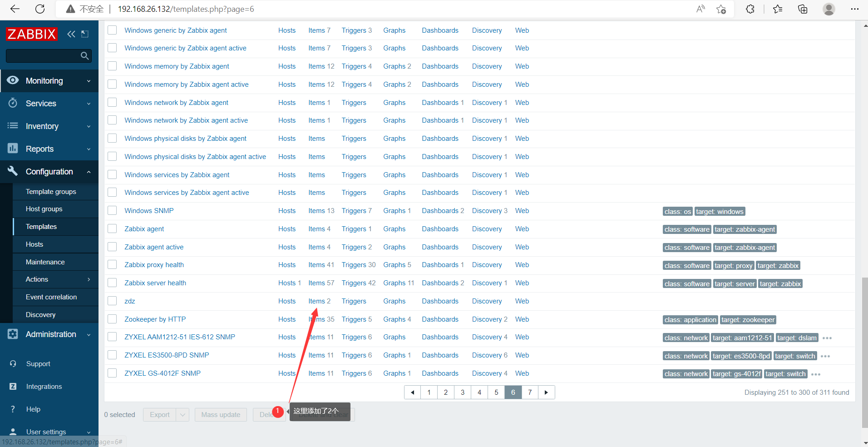
Task: Open the browser profile avatar
Action: (829, 9)
